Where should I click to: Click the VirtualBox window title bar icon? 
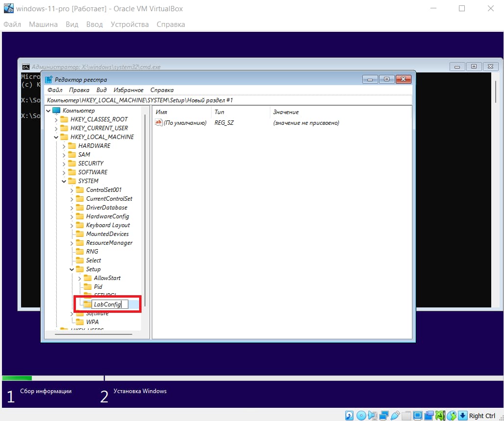coord(9,8)
